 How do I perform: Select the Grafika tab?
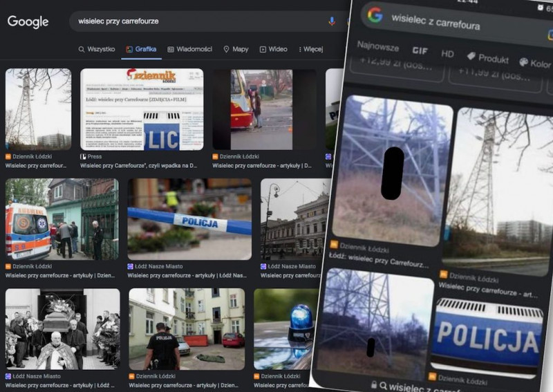point(140,49)
